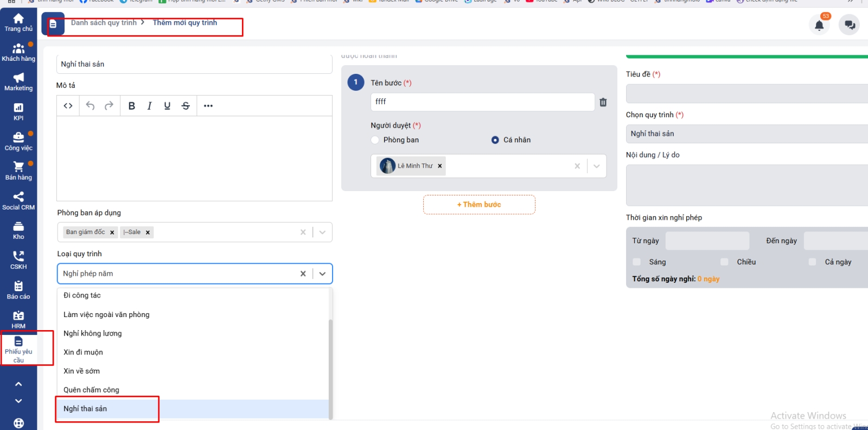Pick the Quên chấm công option
Viewport: 868px width, 430px height.
91,390
